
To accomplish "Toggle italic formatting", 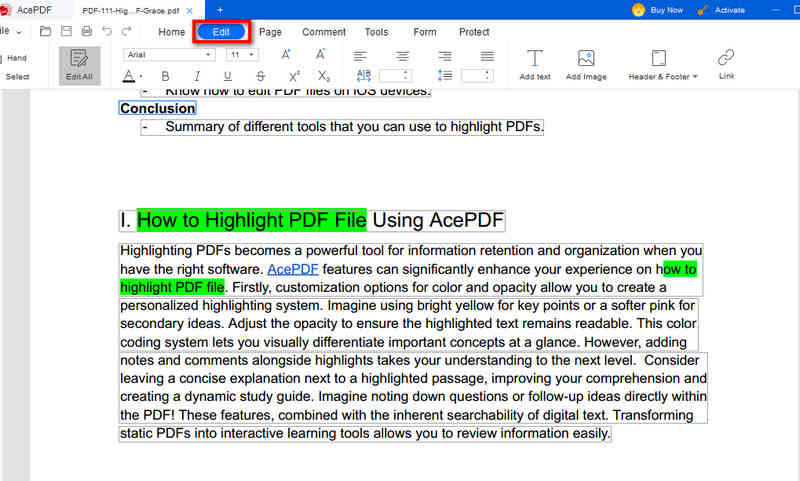I will point(197,76).
